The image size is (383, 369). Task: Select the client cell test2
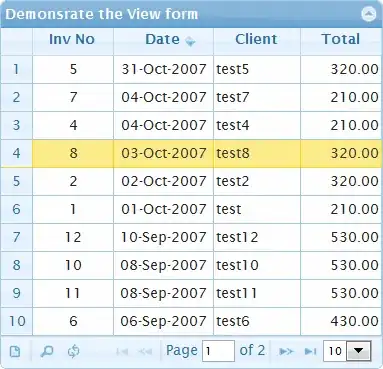(257, 181)
